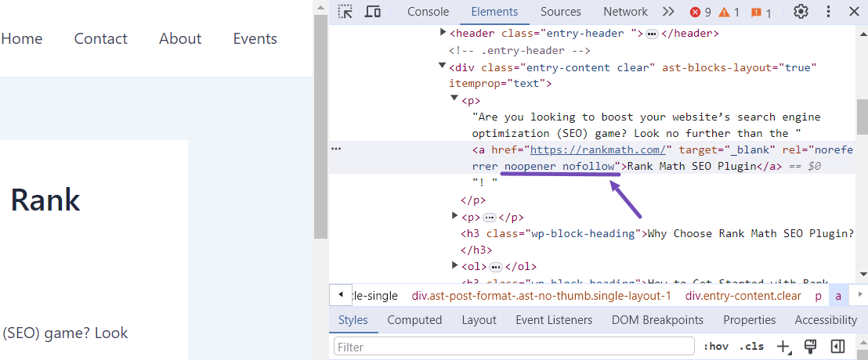Toggle the computed styles sidebar icon
Viewport: 868px width, 360px height.
[837, 347]
